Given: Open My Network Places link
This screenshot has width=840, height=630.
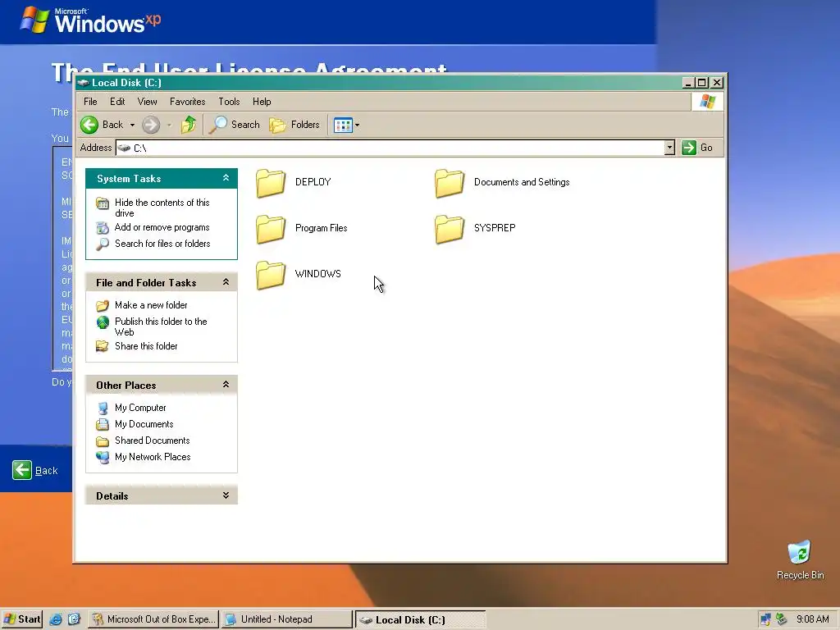Looking at the screenshot, I should click(153, 457).
